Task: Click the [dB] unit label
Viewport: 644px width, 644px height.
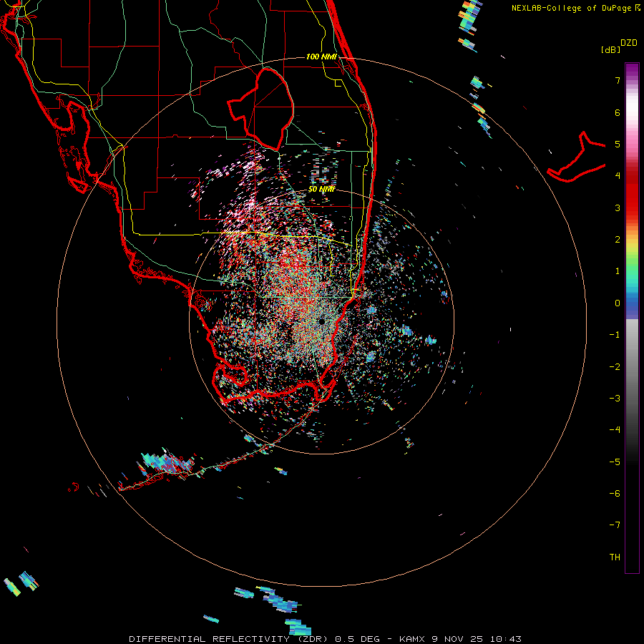Action: pyautogui.click(x=610, y=49)
